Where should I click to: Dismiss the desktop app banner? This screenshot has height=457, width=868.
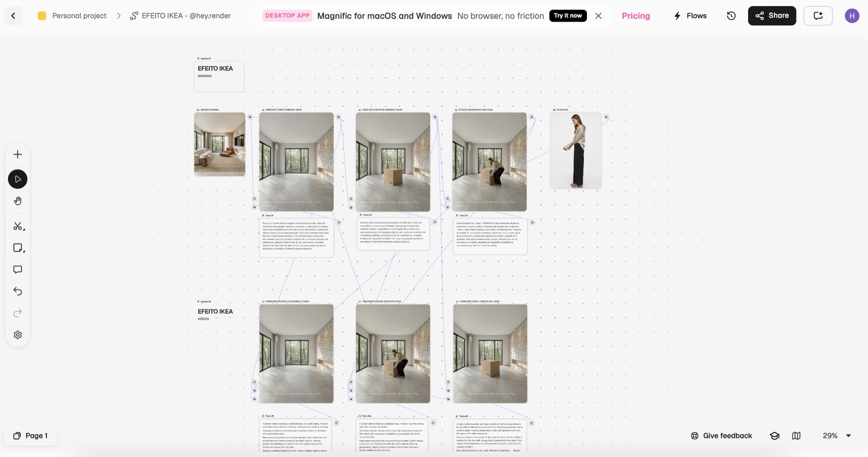pyautogui.click(x=598, y=16)
